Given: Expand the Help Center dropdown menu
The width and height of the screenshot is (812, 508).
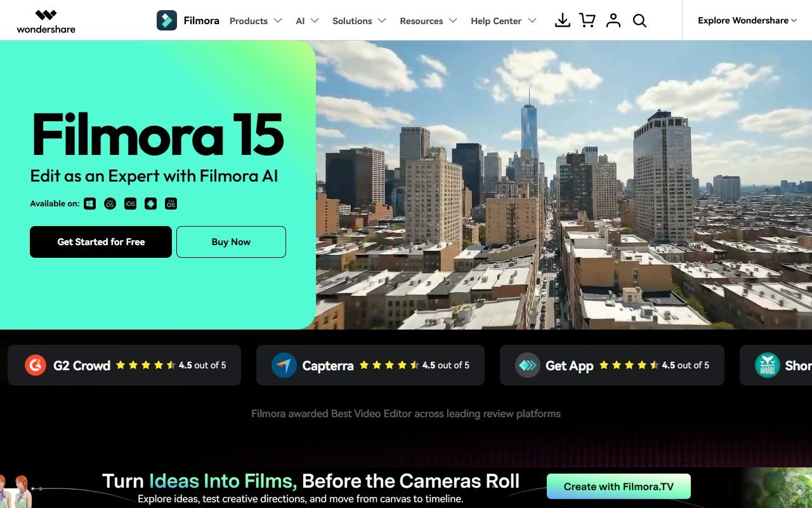Looking at the screenshot, I should tap(503, 21).
